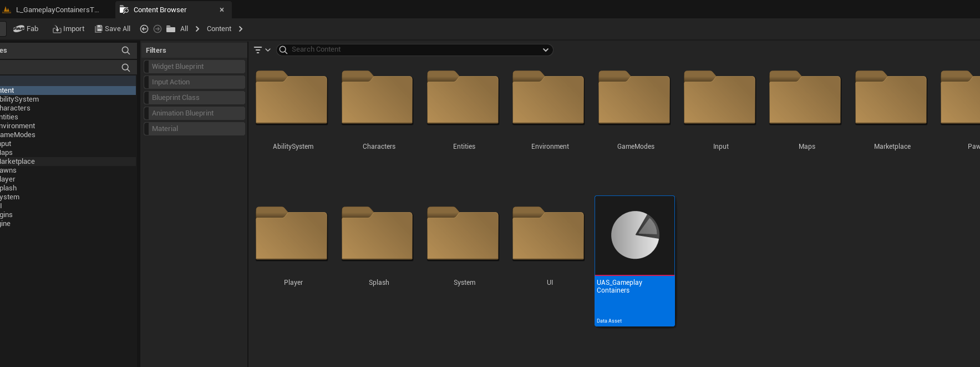The width and height of the screenshot is (980, 367).
Task: Select System in the folder tree
Action: tap(68, 197)
